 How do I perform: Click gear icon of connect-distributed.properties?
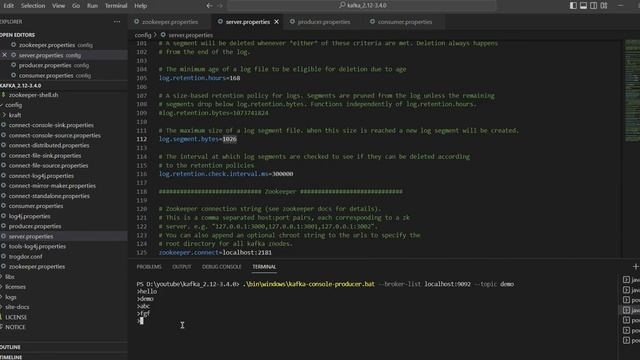click(x=4, y=145)
